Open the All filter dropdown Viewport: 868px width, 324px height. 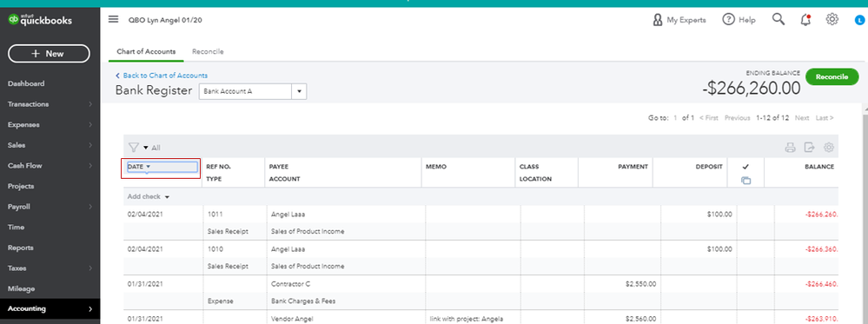[152, 148]
